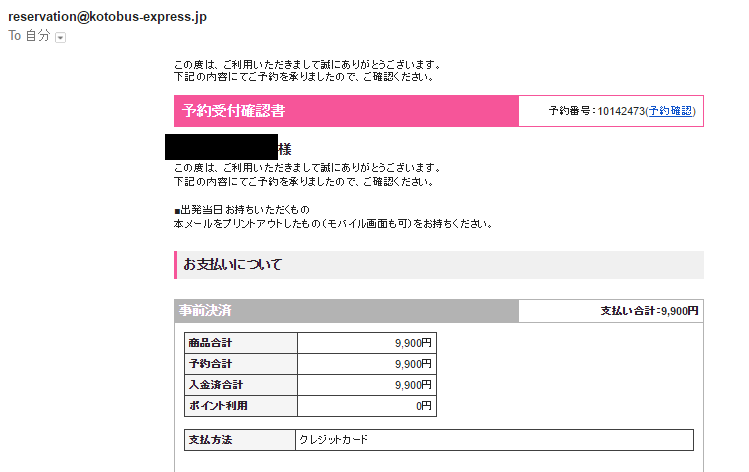749x472 pixels.
Task: Open the 予約確認 link
Action: (670, 111)
